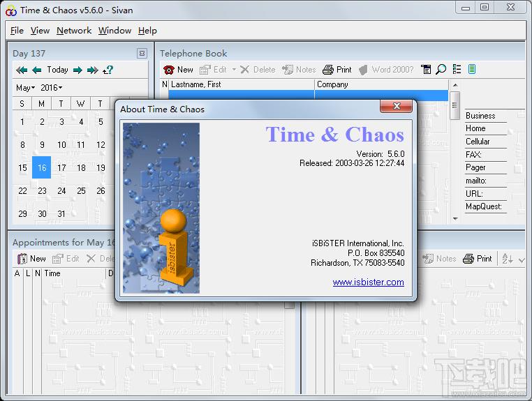
Task: Sort by Company column header
Action: [x=381, y=84]
